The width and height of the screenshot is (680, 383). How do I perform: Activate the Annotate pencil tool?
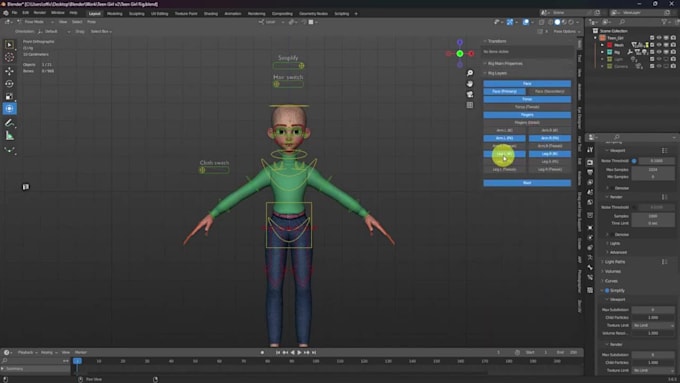point(10,123)
